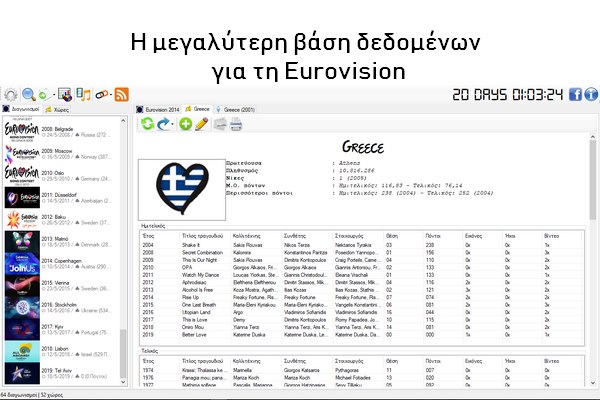Image resolution: width=600 pixels, height=400 pixels.
Task: Select the Watch My Dance row
Action: (x=362, y=275)
